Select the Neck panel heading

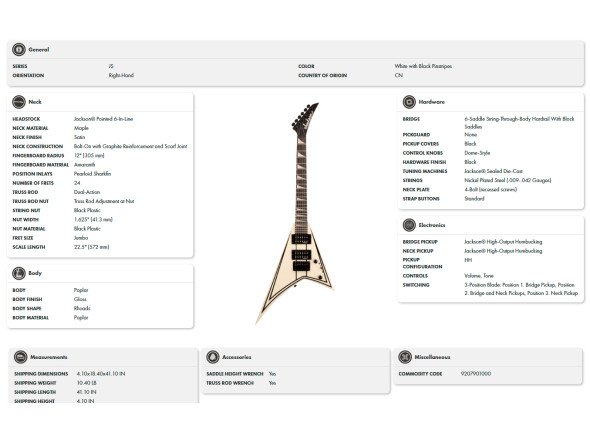click(x=35, y=102)
